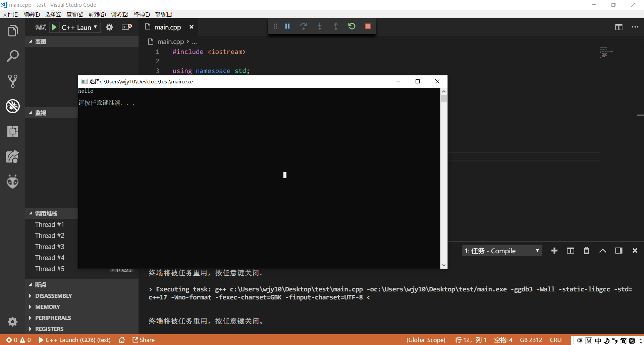Collapse the 监视 section

(52, 113)
